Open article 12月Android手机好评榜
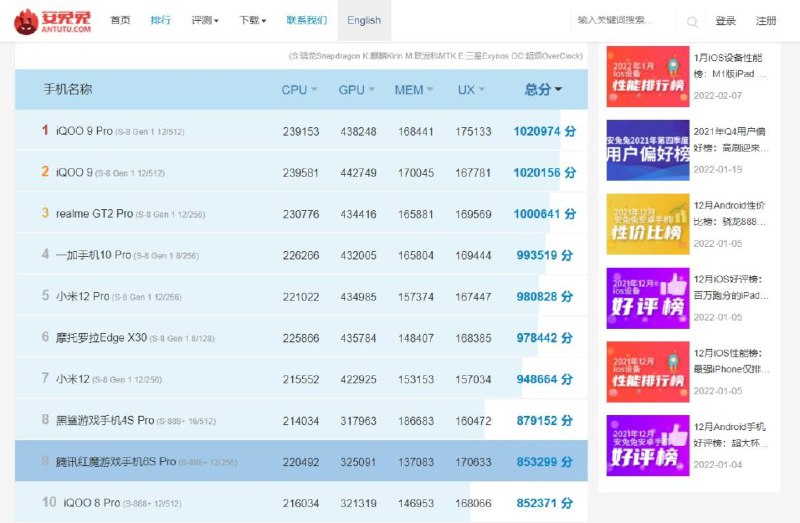Viewport: 800px width, 523px height. coord(731,435)
